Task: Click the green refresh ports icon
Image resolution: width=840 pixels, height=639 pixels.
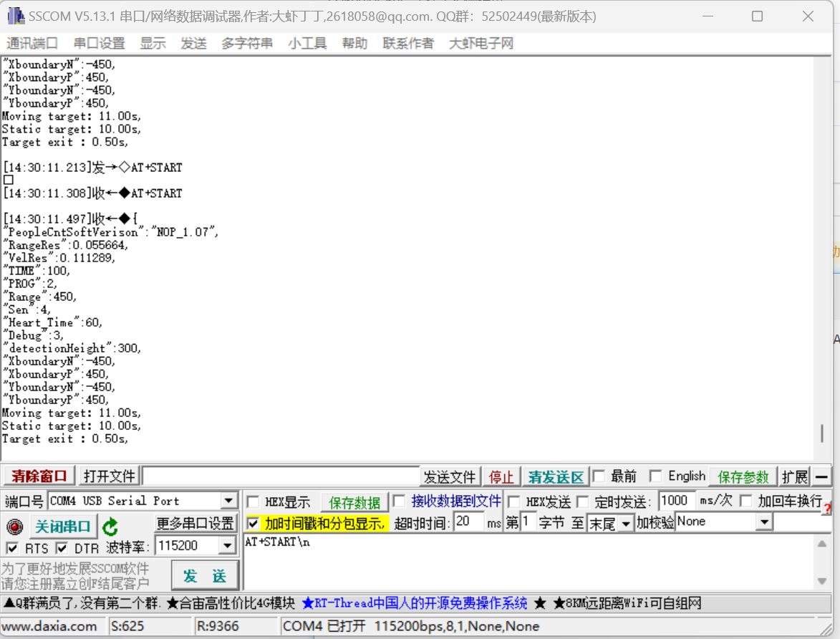Action: pos(110,527)
